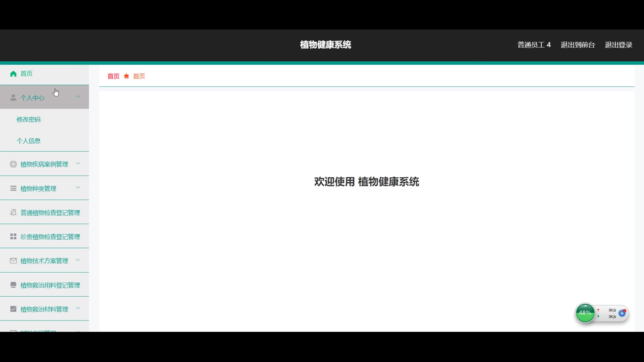This screenshot has width=644, height=362.
Task: Select 个人信息 submenu item
Action: (44, 141)
